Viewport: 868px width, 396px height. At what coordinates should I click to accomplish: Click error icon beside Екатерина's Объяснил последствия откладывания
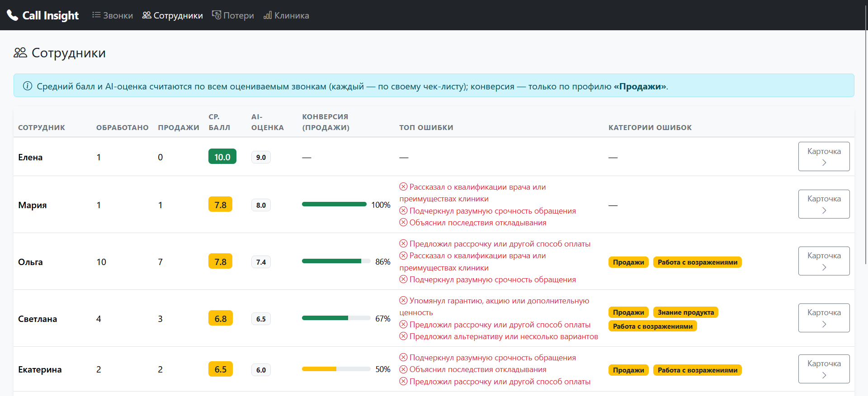click(403, 369)
